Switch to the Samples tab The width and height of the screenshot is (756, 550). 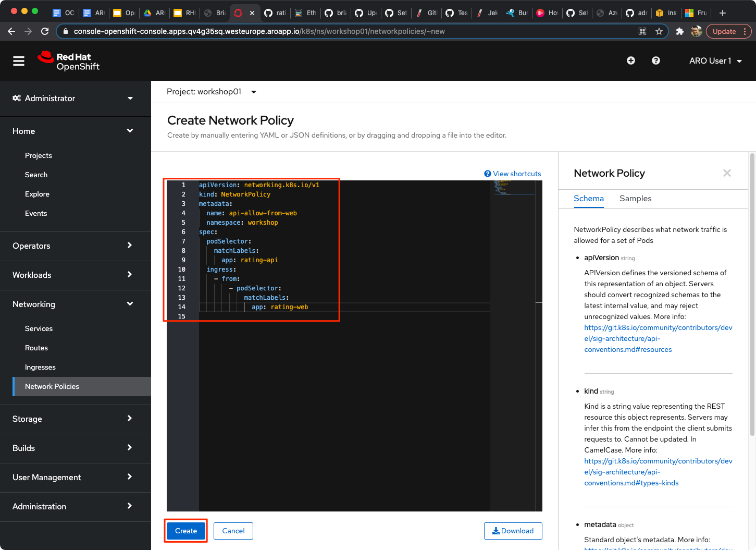[635, 199]
